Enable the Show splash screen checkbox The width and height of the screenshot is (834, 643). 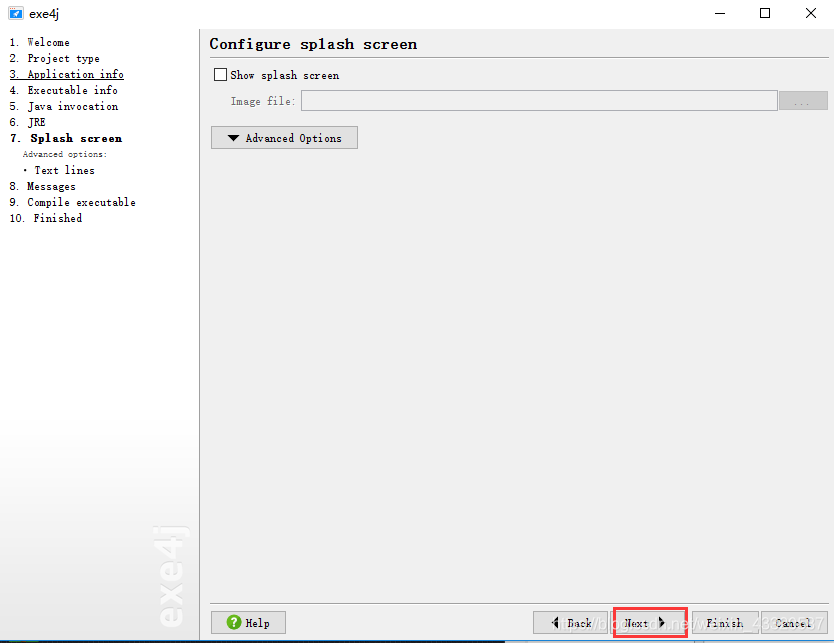pyautogui.click(x=220, y=74)
